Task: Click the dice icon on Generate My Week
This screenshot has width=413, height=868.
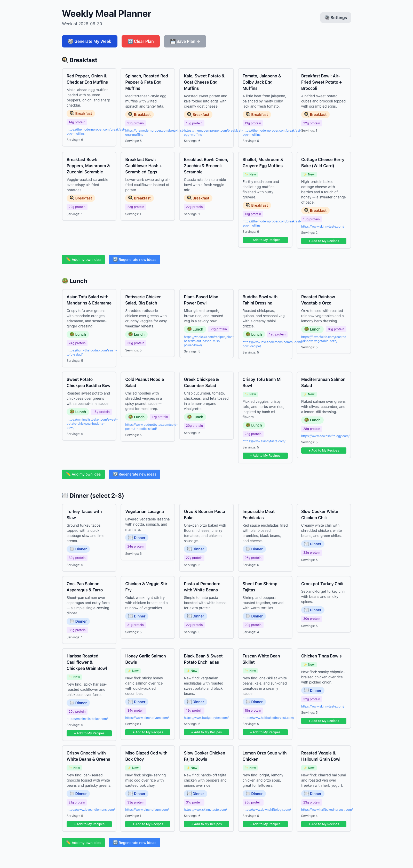Action: (x=70, y=41)
